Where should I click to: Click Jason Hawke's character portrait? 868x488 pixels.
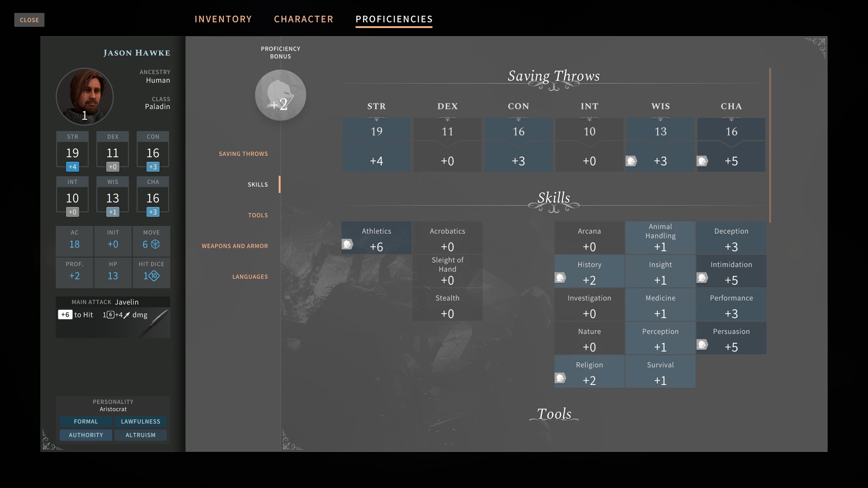click(85, 96)
